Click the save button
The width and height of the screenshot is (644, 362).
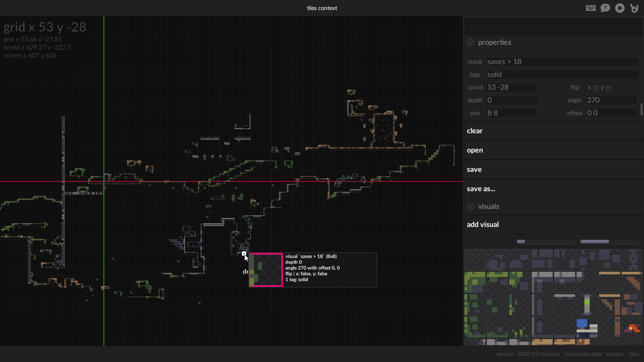tap(553, 169)
